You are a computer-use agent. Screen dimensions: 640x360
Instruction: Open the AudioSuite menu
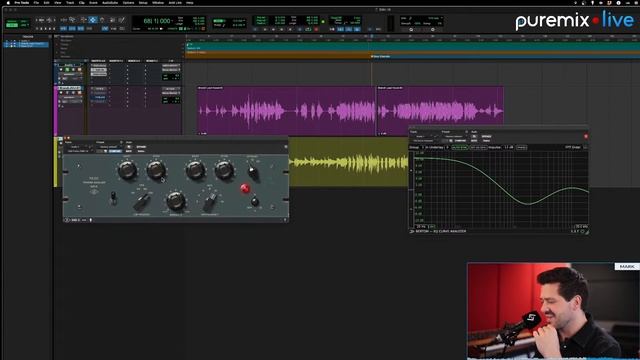tap(110, 2)
